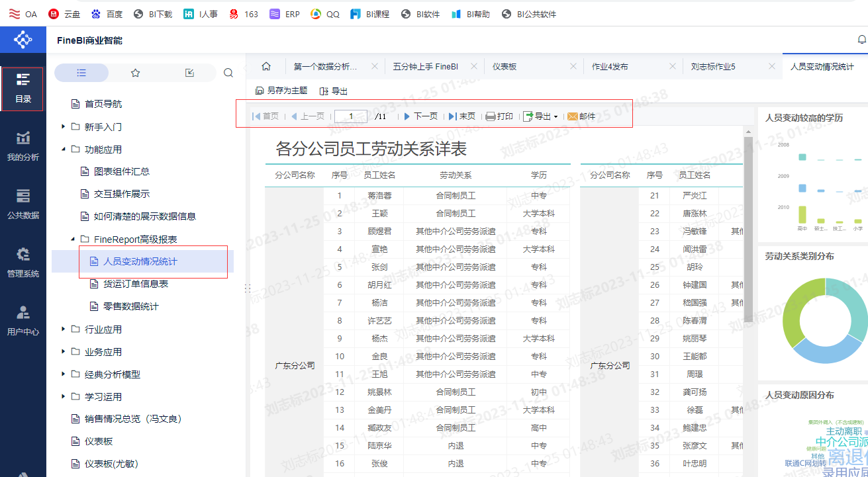This screenshot has width=868, height=477.
Task: Click the 导出 button under the tabs
Action: point(333,91)
